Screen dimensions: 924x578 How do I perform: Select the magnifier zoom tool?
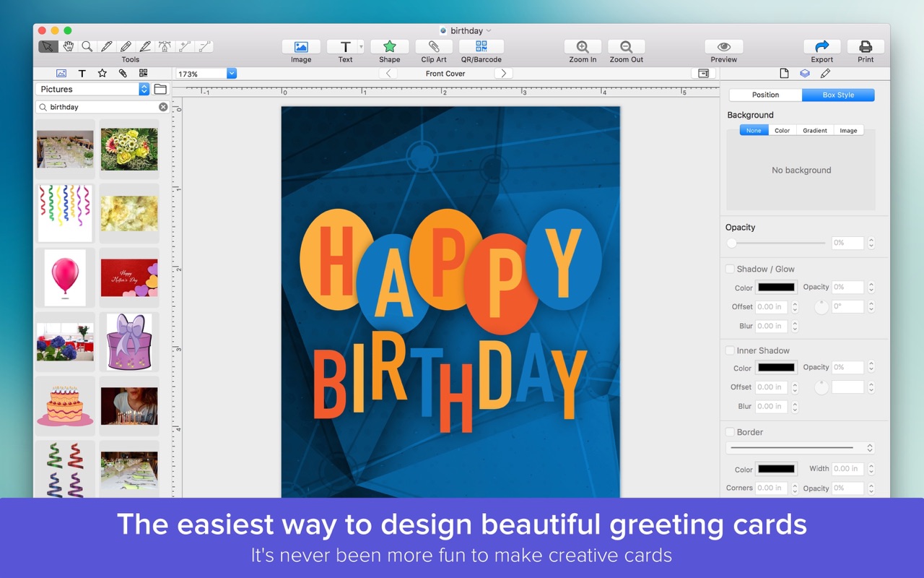(87, 46)
